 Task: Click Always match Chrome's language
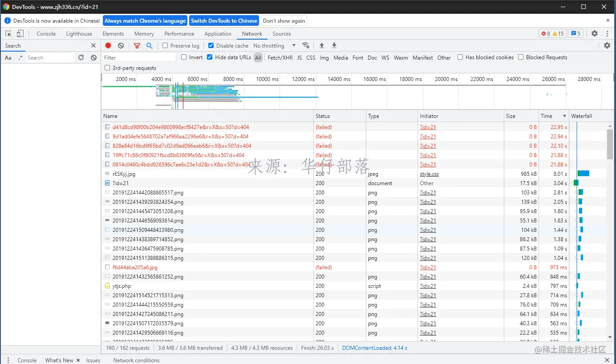[x=145, y=20]
